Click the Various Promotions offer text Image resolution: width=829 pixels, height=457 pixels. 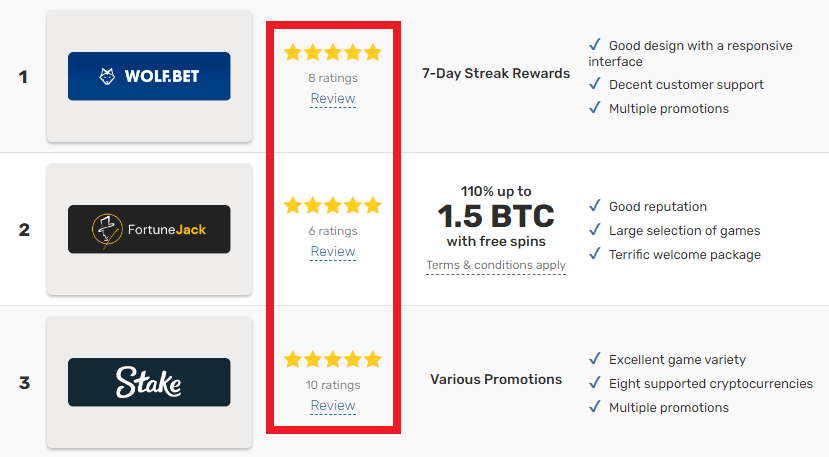tap(496, 380)
